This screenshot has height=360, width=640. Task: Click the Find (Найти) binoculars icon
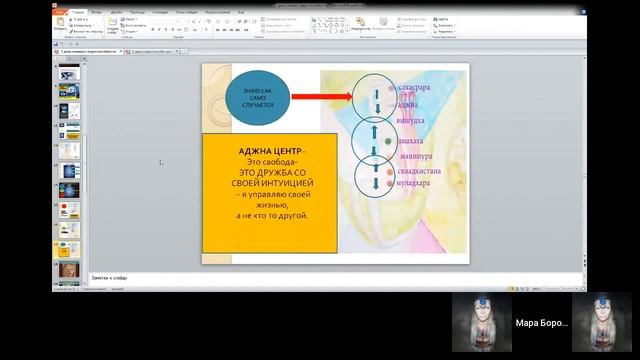click(x=436, y=19)
